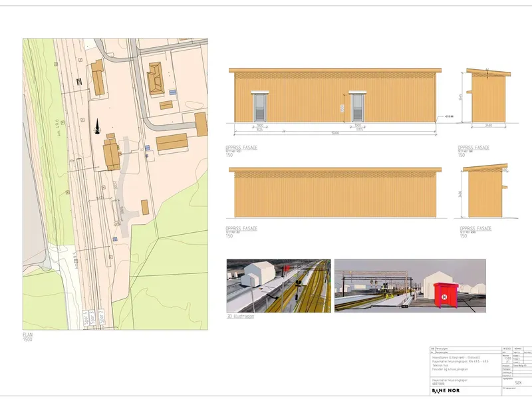Click the BANE NOR logo in the title block
Image resolution: width=532 pixels, height=399 pixels.
446,390
